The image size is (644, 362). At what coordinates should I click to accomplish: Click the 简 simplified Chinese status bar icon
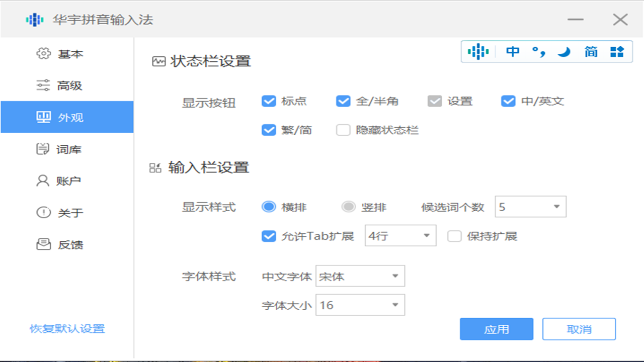590,51
